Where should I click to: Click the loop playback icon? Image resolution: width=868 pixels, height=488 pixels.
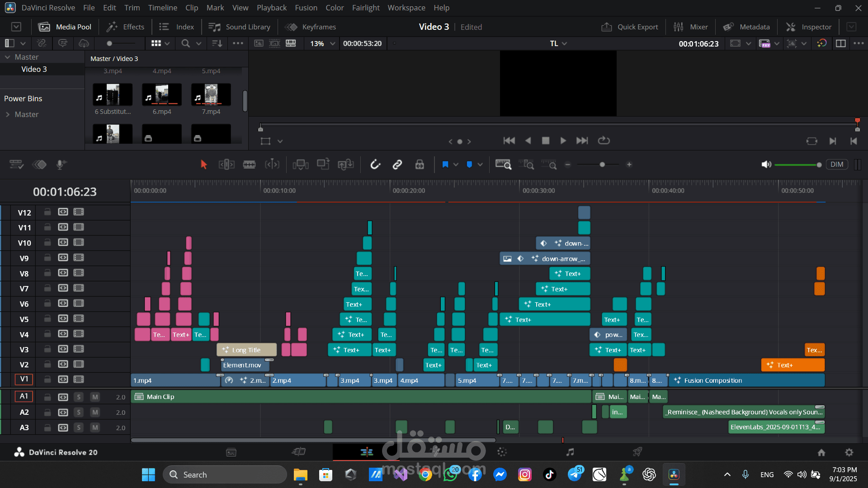point(604,141)
